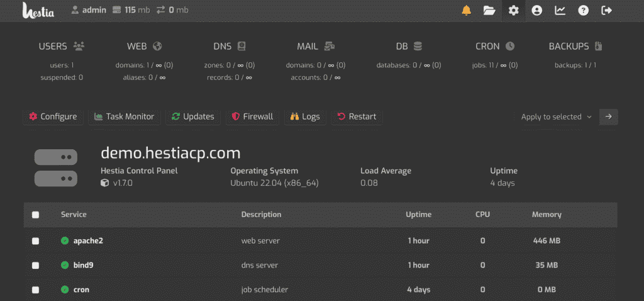Image resolution: width=644 pixels, height=301 pixels.
Task: Check the apache2 service checkbox
Action: point(36,241)
